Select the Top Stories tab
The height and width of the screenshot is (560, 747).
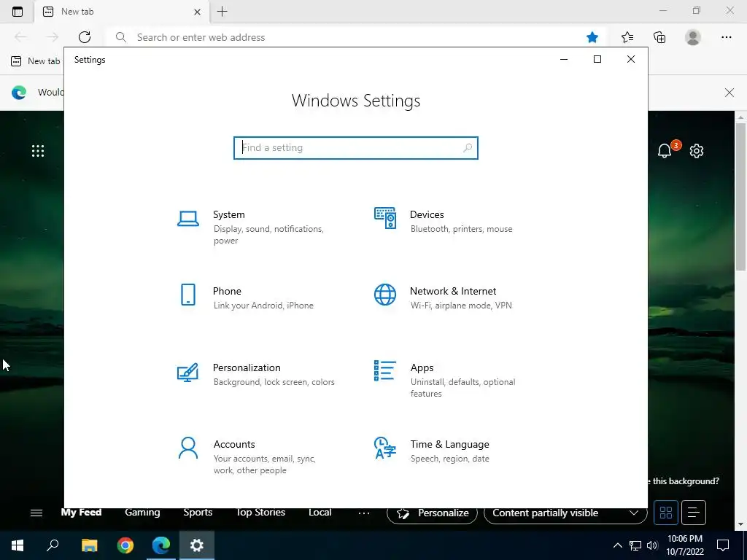[x=260, y=513]
